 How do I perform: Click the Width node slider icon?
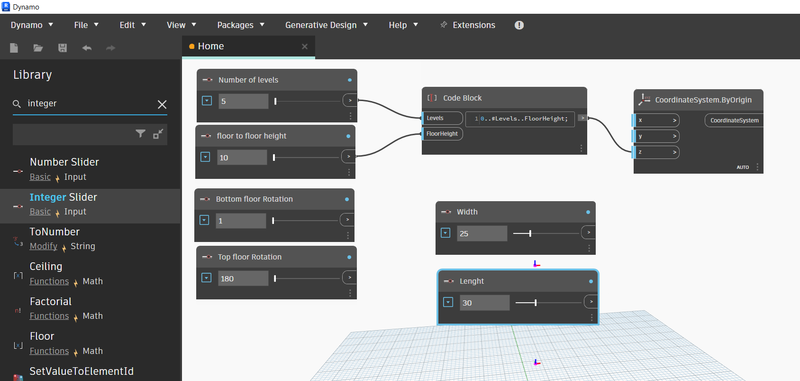coord(446,212)
